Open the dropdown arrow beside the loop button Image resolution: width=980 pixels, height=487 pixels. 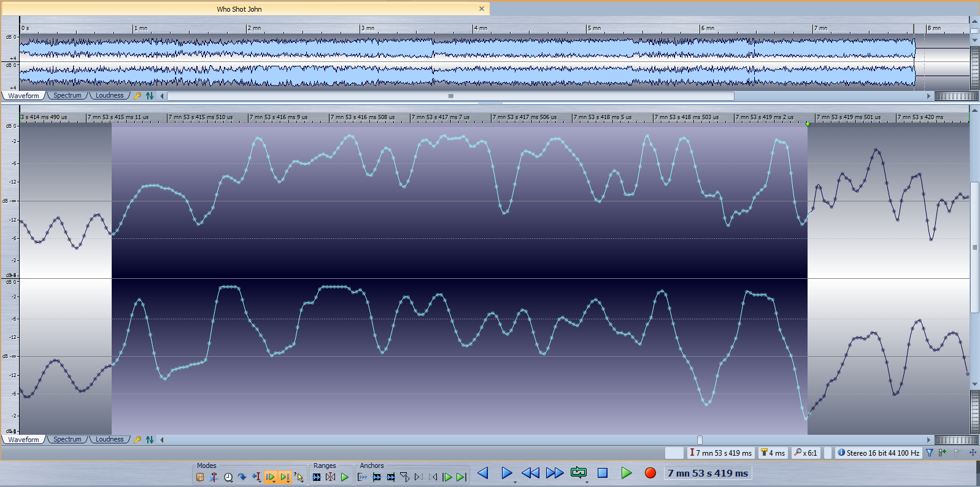point(587,482)
